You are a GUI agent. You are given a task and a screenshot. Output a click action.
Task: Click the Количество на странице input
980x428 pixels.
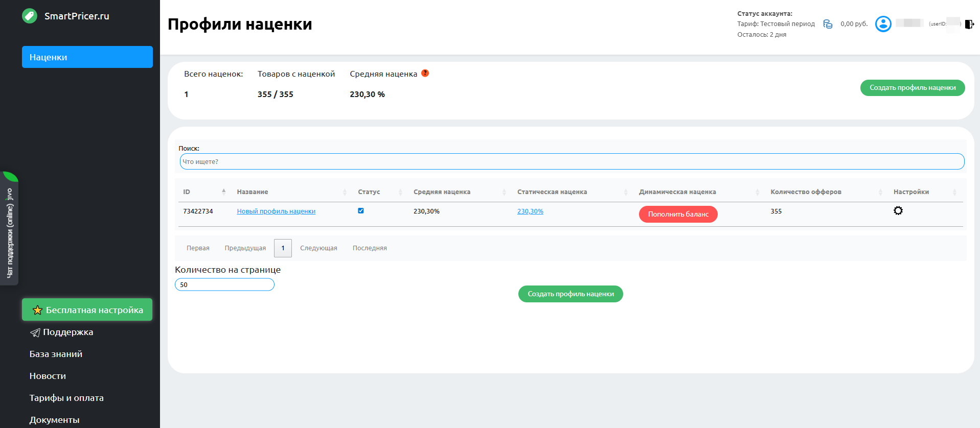point(224,284)
